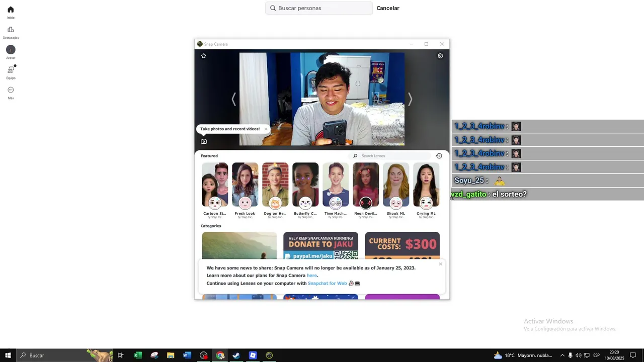644x362 pixels.
Task: Select the Dog on Head lens
Action: [275, 190]
